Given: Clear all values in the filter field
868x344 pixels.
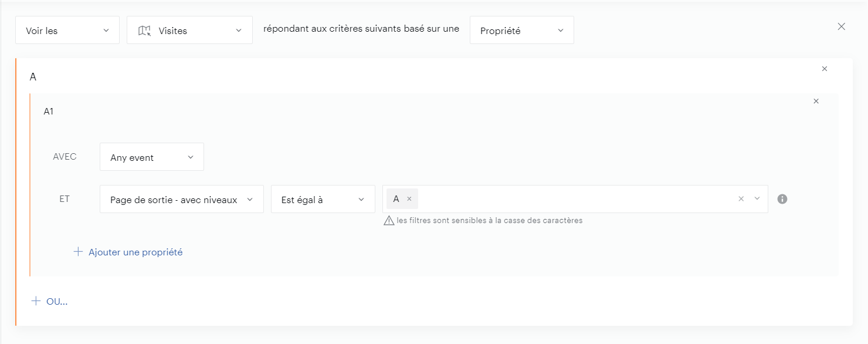Looking at the screenshot, I should click(x=741, y=199).
